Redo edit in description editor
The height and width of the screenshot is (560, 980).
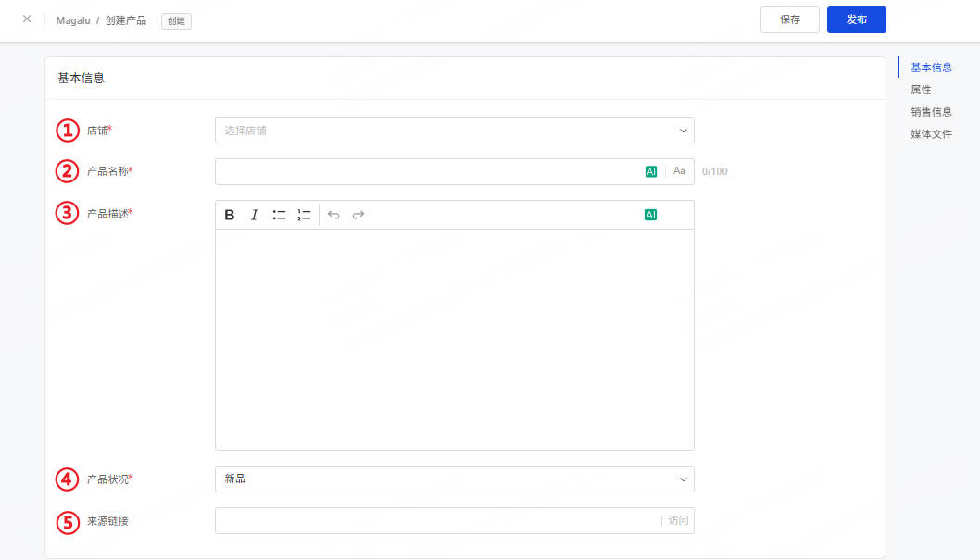[358, 215]
